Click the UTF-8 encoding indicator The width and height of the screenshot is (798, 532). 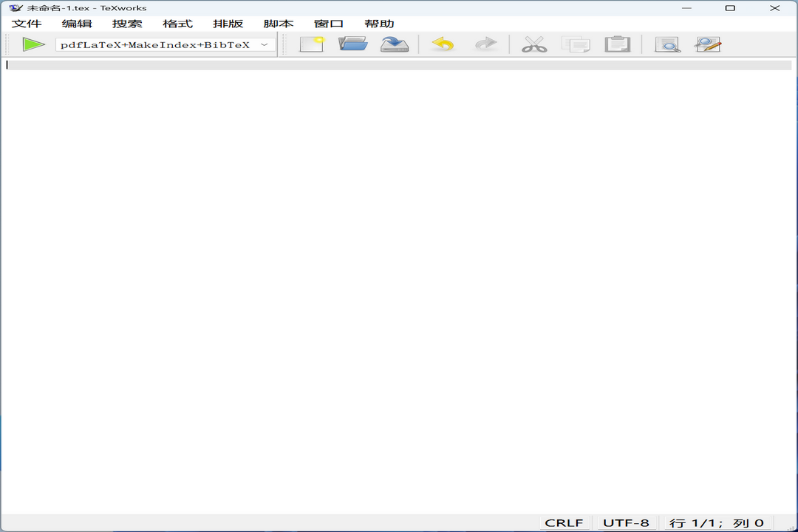(x=626, y=522)
